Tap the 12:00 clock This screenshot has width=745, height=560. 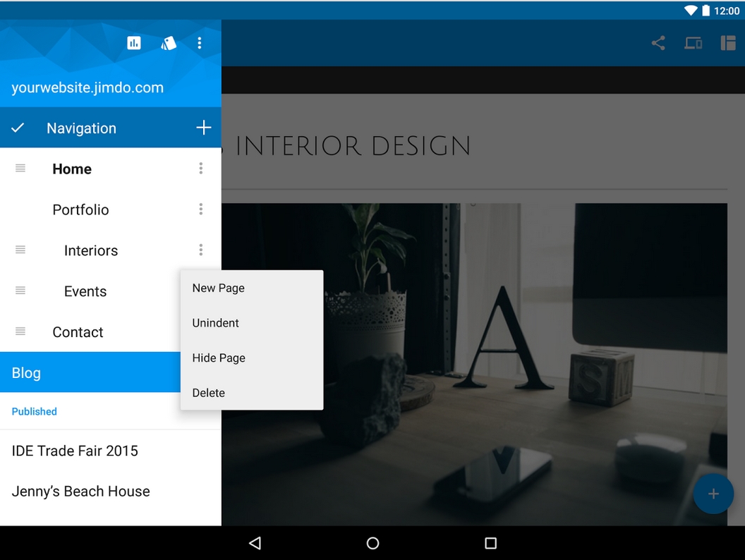[x=727, y=11]
